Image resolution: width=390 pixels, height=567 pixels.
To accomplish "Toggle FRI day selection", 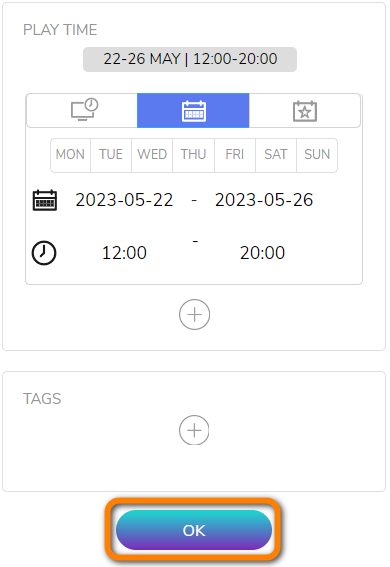I will point(235,155).
